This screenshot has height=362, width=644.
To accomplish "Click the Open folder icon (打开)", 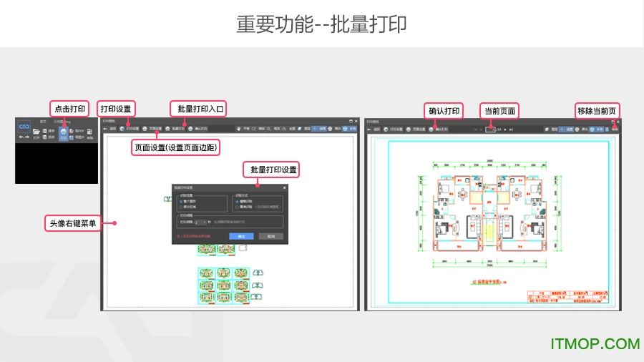I will coord(36,133).
